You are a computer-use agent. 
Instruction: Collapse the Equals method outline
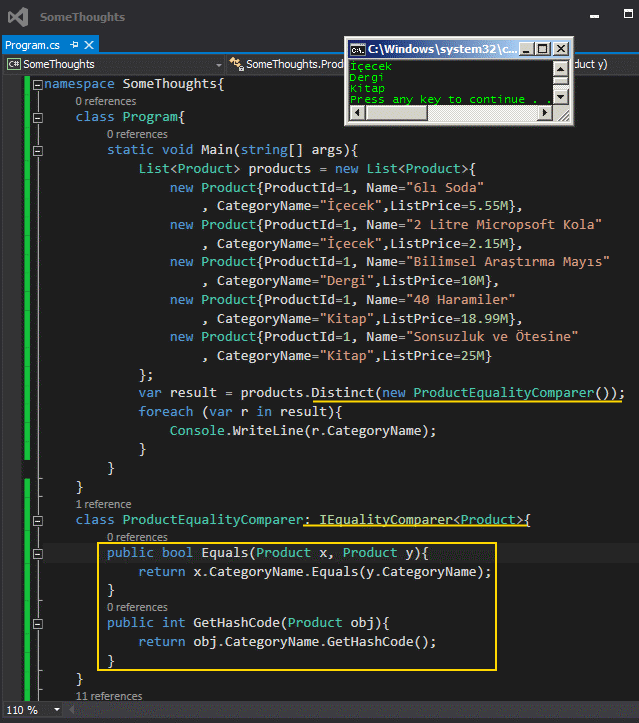[x=37, y=553]
